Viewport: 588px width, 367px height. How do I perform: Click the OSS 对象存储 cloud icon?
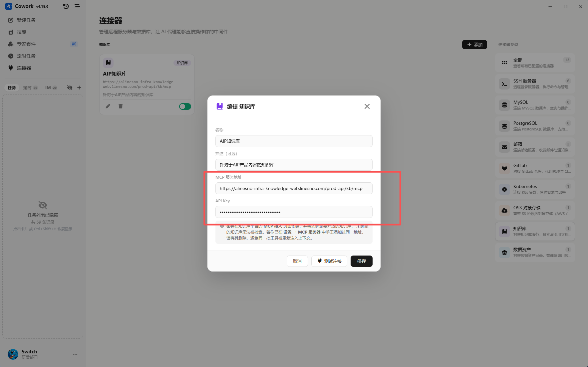click(x=504, y=210)
